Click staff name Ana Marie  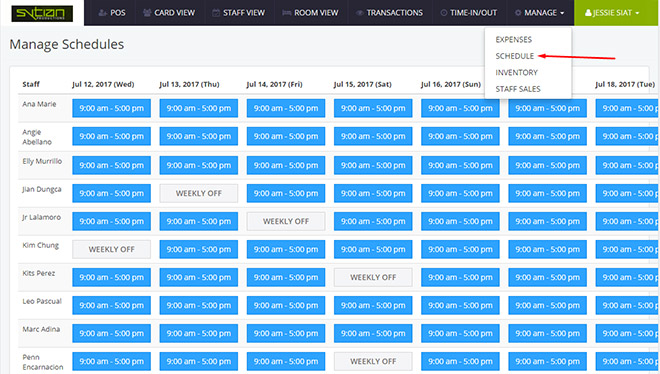39,104
